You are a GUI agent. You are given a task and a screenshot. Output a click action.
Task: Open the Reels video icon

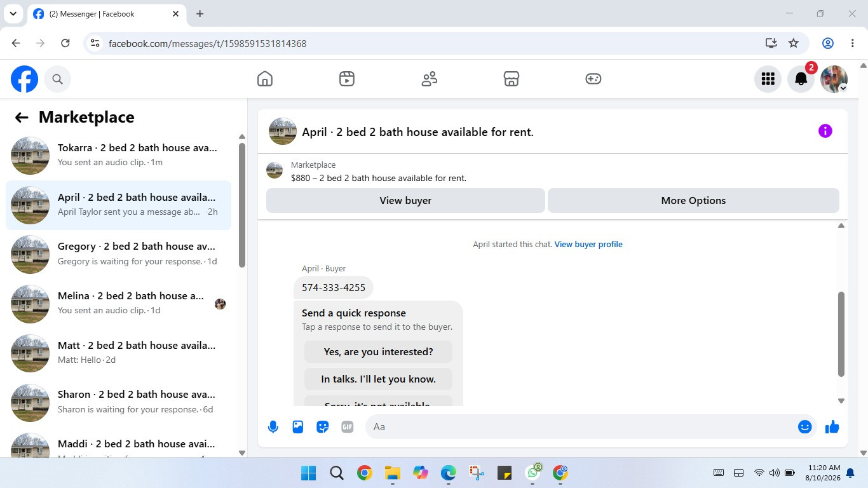(347, 79)
